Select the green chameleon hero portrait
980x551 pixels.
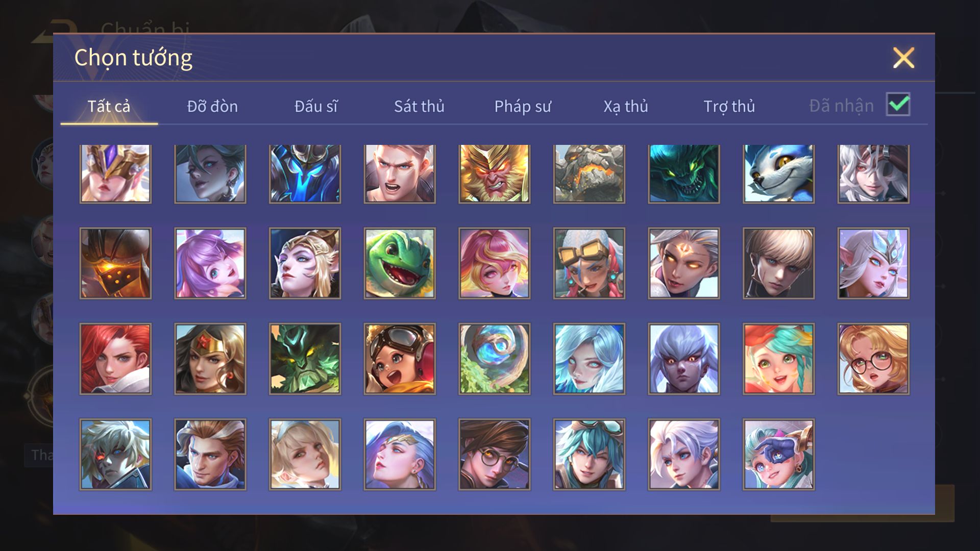400,263
